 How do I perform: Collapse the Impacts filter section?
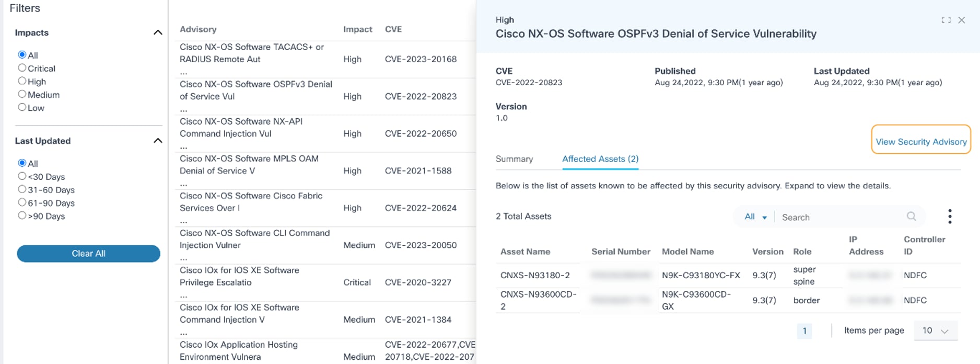click(x=157, y=33)
